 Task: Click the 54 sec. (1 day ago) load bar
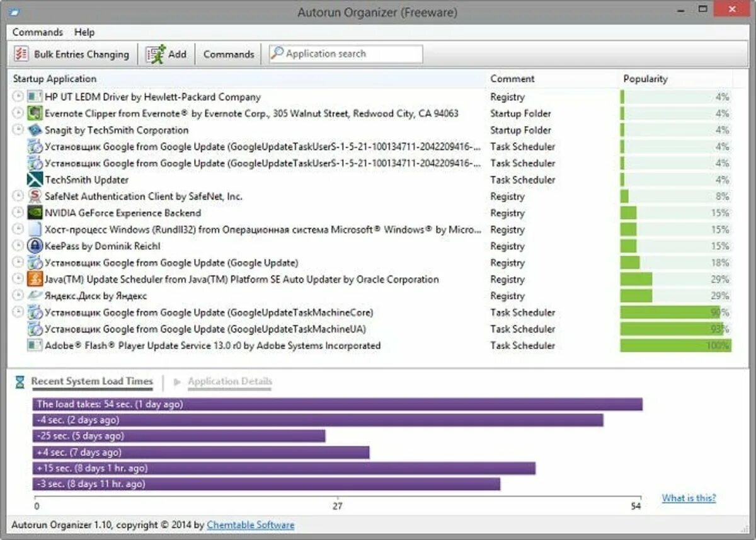click(x=338, y=404)
